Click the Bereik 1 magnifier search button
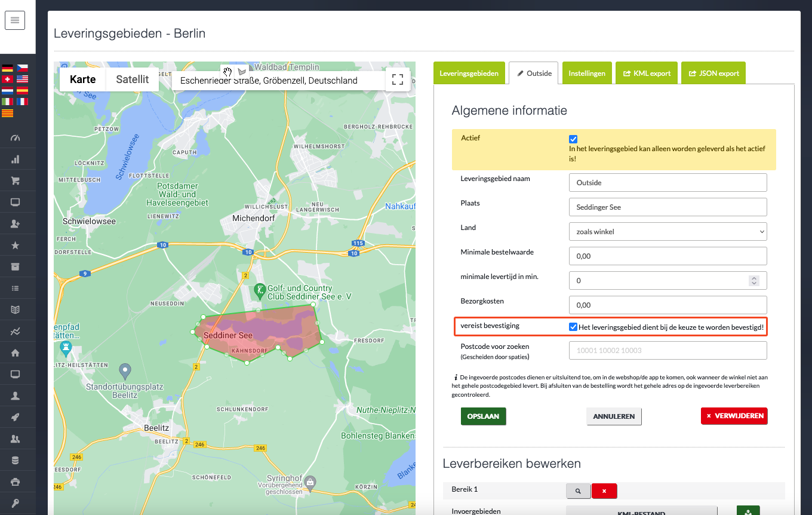Screen dimensions: 812x515 [x=578, y=491]
